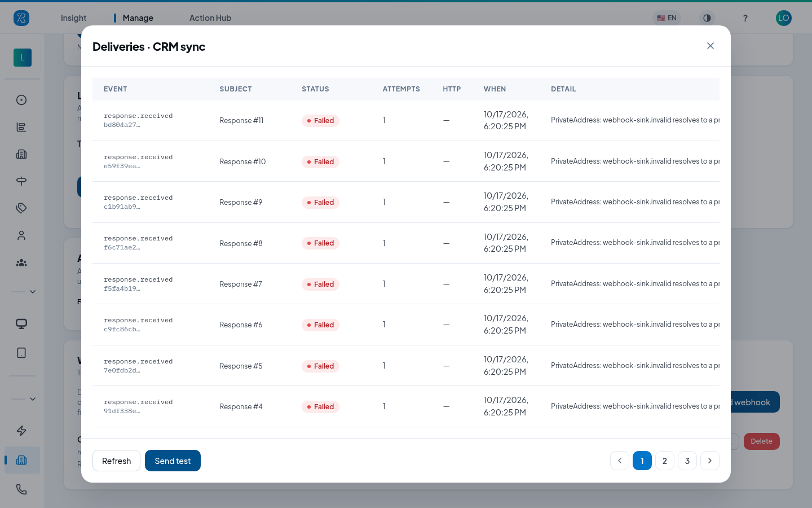812x508 pixels.
Task: Go to the previous page of deliveries
Action: 620,461
